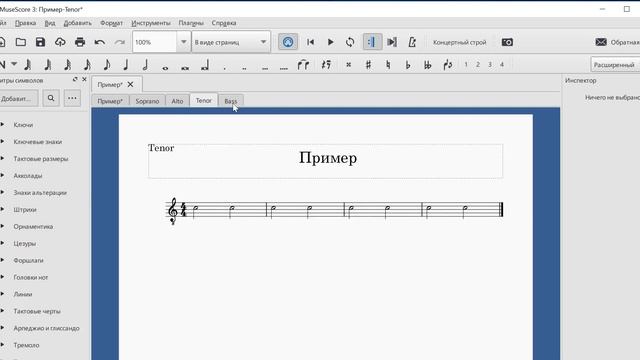Undo the last action
This screenshot has width=640, height=360.
100,42
